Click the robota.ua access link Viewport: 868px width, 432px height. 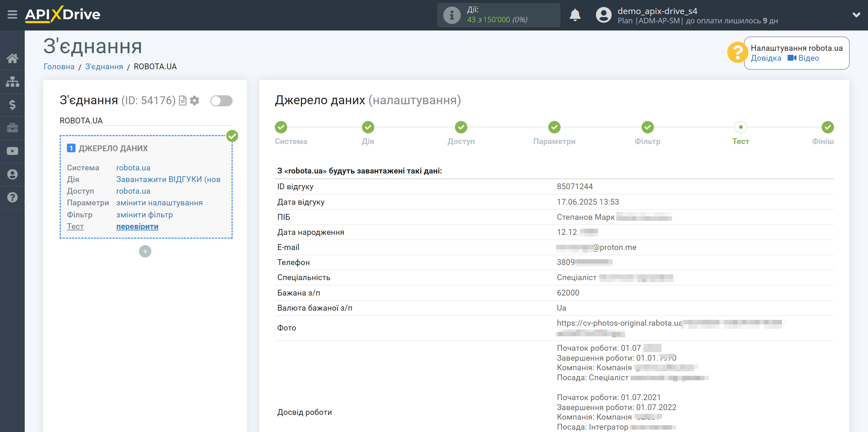[x=133, y=191]
